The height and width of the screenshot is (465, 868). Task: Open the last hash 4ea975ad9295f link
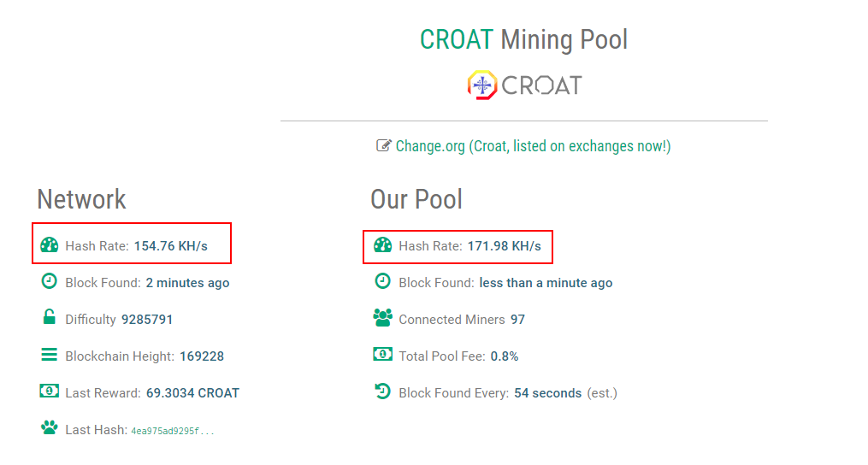tap(172, 431)
